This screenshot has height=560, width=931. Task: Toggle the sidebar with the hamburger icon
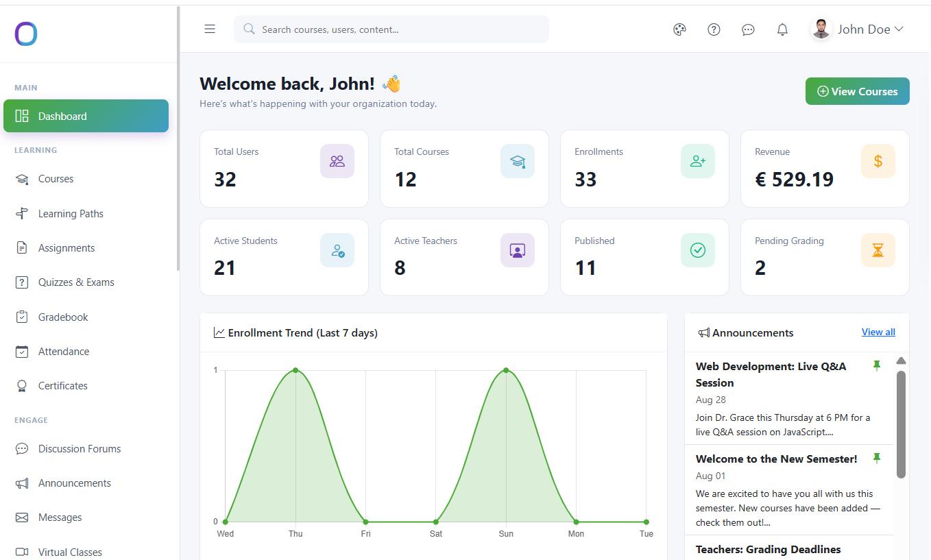click(x=210, y=29)
